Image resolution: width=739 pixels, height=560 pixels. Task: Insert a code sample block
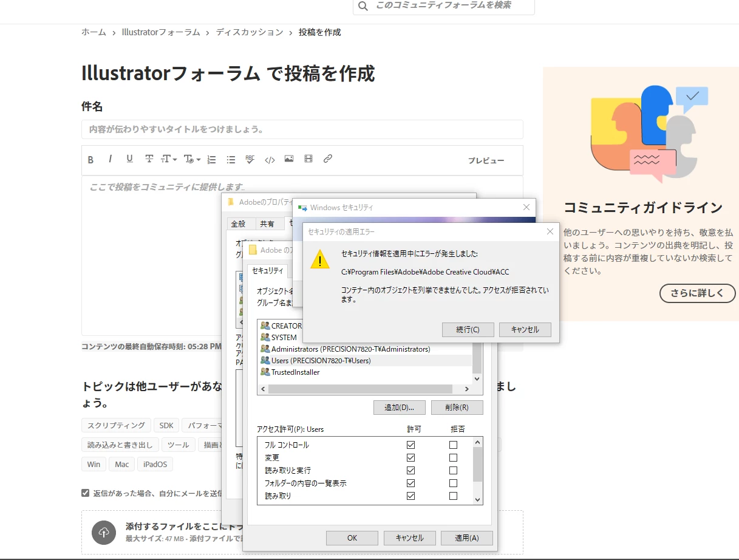click(x=270, y=160)
